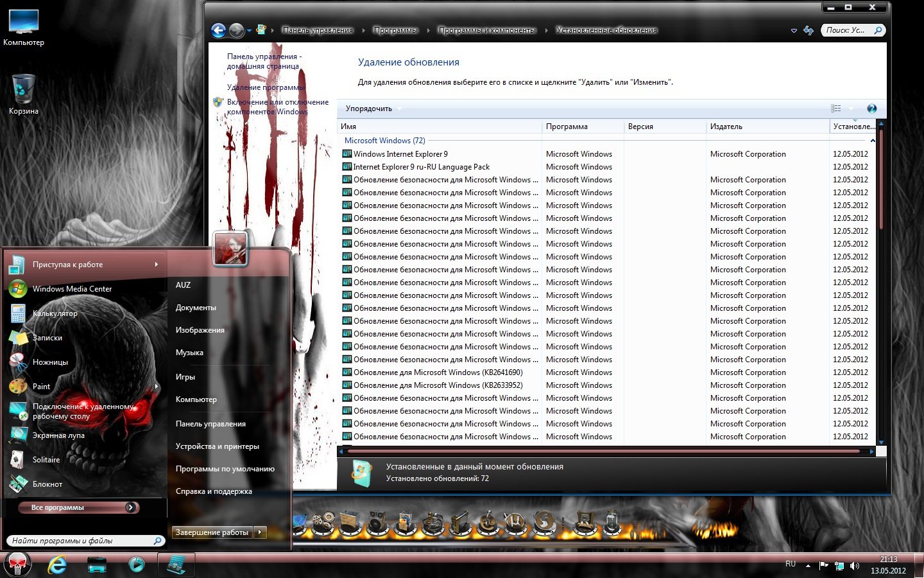924x578 pixels.
Task: Open view options dropdown arrow
Action: pyautogui.click(x=851, y=109)
